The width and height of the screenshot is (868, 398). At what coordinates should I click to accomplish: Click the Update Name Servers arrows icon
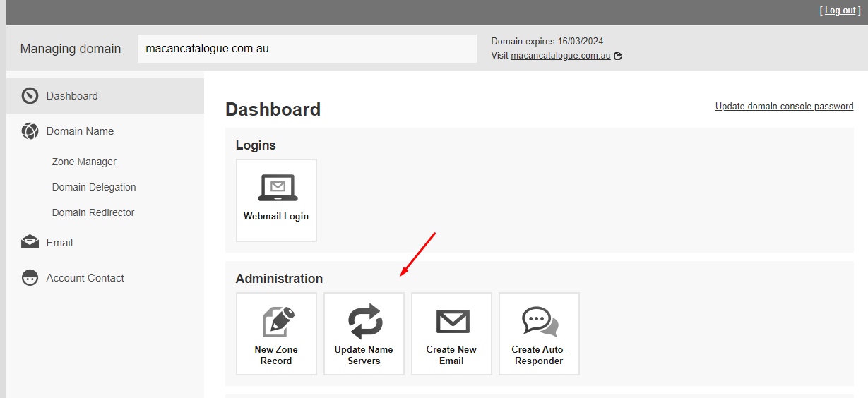pos(364,322)
